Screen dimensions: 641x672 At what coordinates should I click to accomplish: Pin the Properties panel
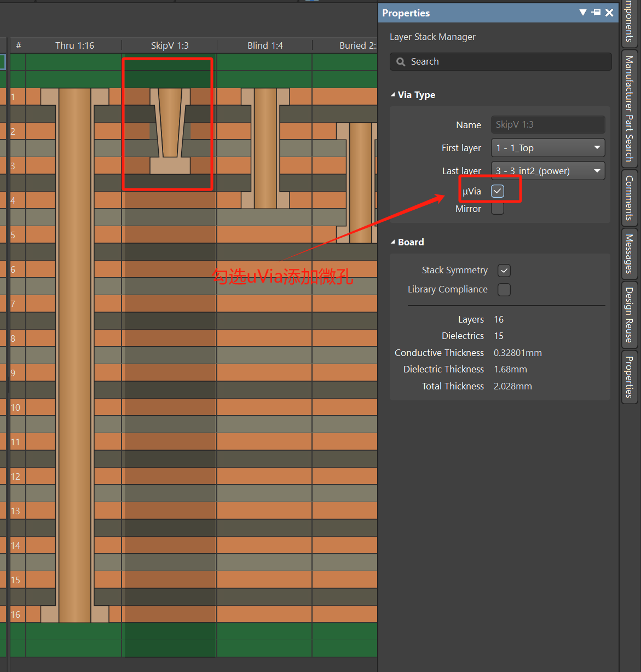596,13
